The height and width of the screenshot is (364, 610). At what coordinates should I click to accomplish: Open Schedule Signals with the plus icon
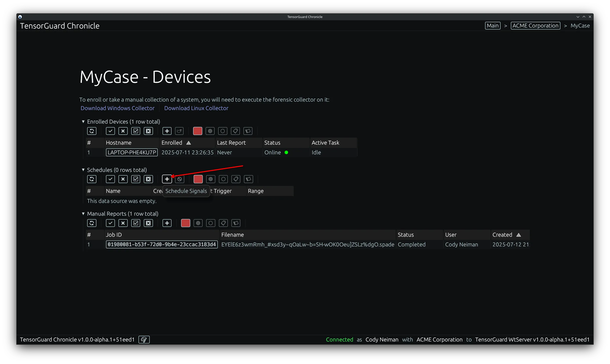[x=167, y=179]
